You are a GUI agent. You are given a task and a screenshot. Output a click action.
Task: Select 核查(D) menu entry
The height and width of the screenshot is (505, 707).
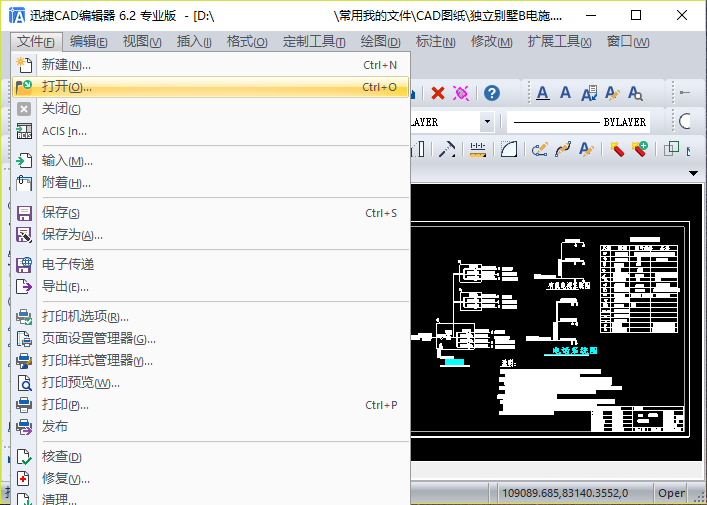pos(211,457)
